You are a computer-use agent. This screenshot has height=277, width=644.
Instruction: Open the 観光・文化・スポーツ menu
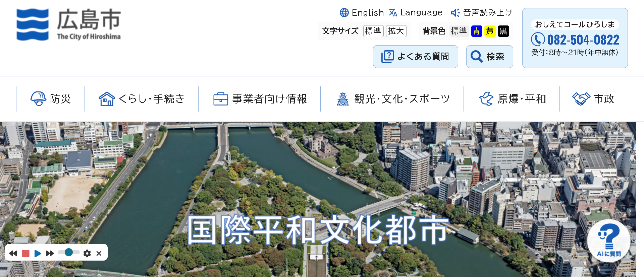click(392, 99)
